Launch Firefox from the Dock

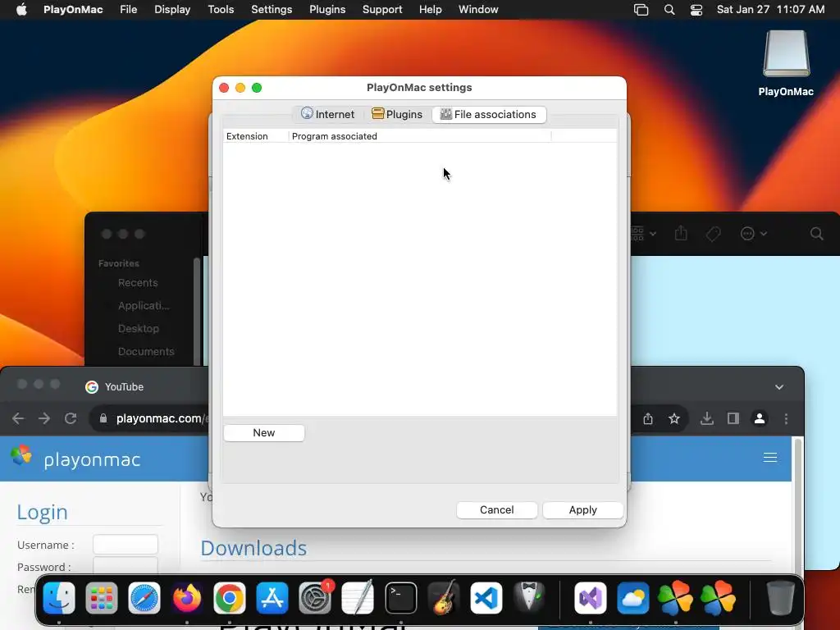[187, 598]
